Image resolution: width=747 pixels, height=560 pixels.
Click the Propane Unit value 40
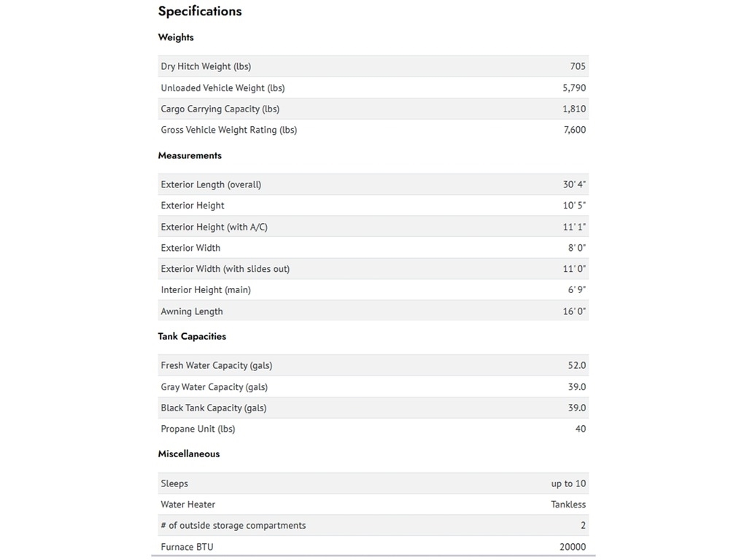(580, 429)
